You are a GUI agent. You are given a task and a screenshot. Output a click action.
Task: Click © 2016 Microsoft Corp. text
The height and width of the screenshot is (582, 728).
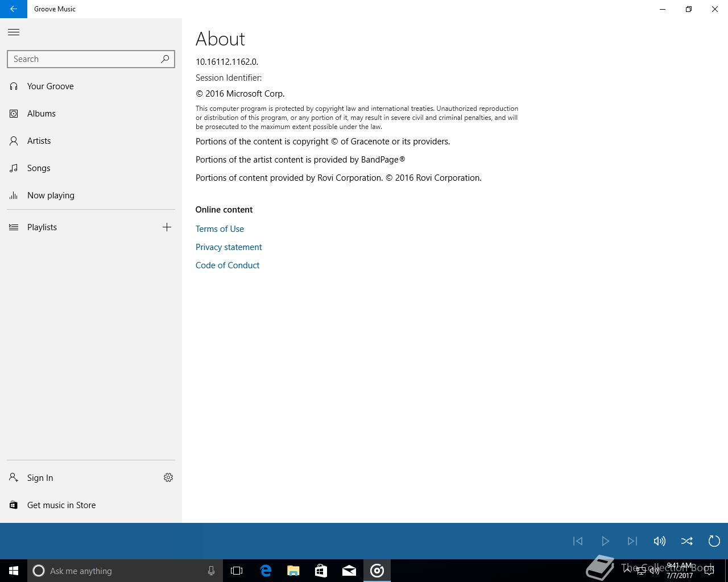point(240,94)
